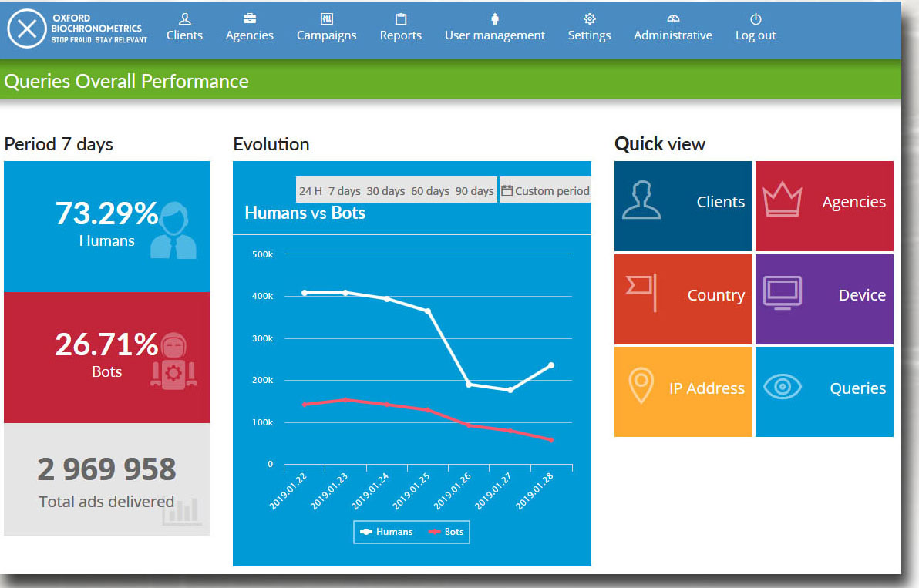Open the Custom period date picker
The height and width of the screenshot is (588, 919).
(545, 191)
